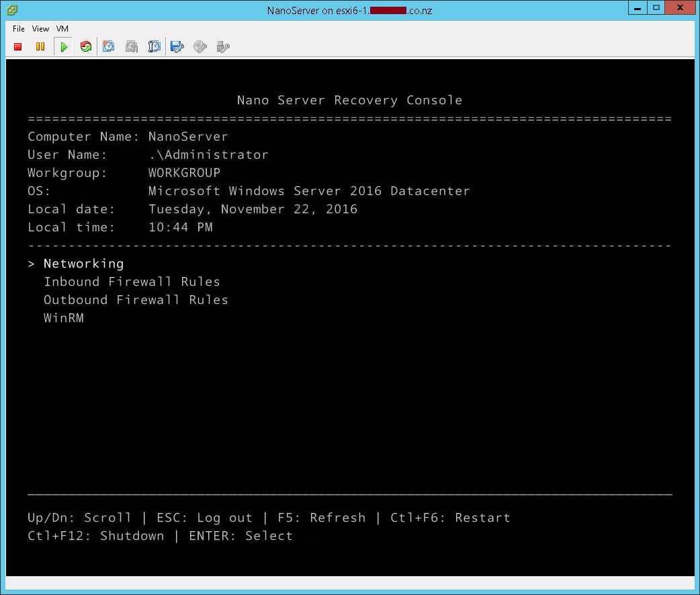The width and height of the screenshot is (700, 595).
Task: Select Outbound Firewall Rules entry
Action: pyautogui.click(x=136, y=300)
